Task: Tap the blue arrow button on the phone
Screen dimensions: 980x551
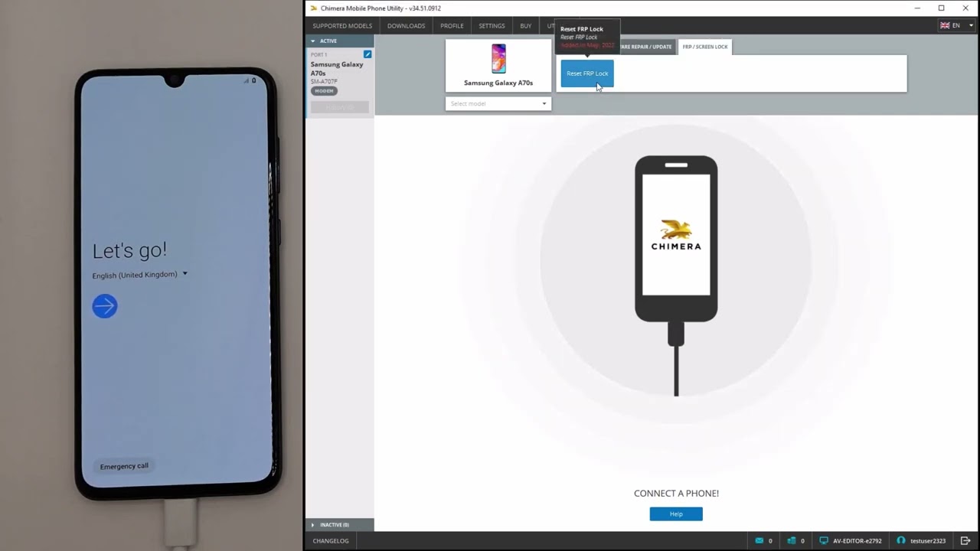Action: (x=105, y=306)
